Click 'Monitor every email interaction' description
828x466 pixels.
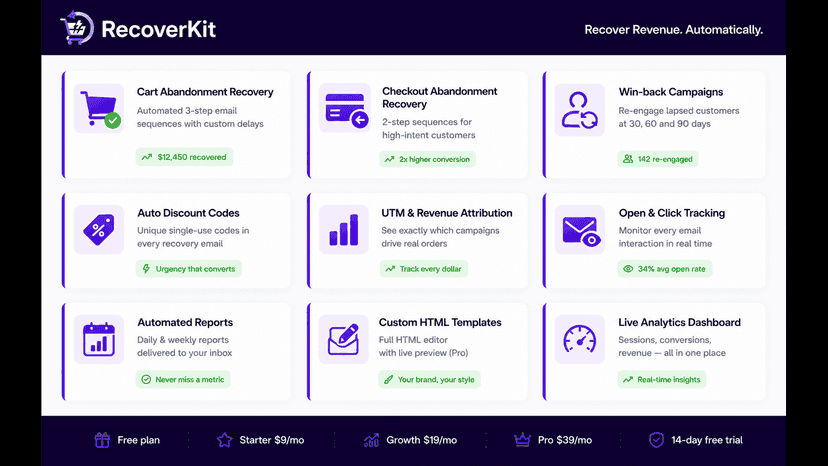point(665,237)
